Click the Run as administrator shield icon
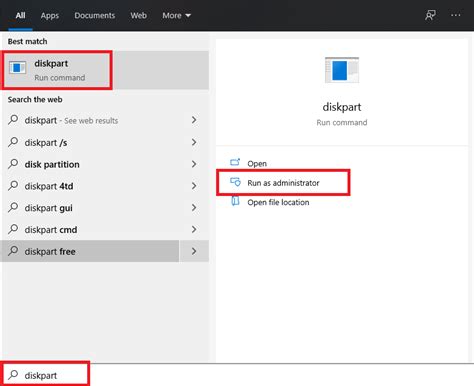474x386 pixels. point(235,182)
